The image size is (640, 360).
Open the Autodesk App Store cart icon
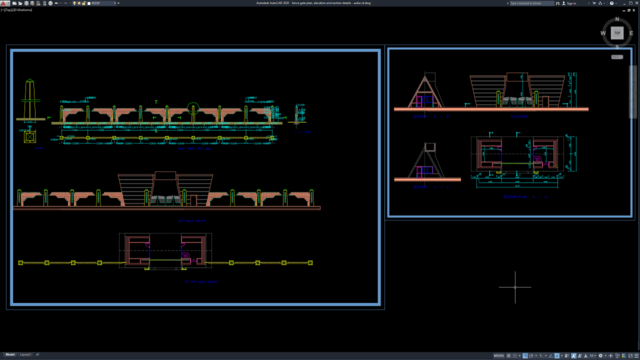coord(594,3)
